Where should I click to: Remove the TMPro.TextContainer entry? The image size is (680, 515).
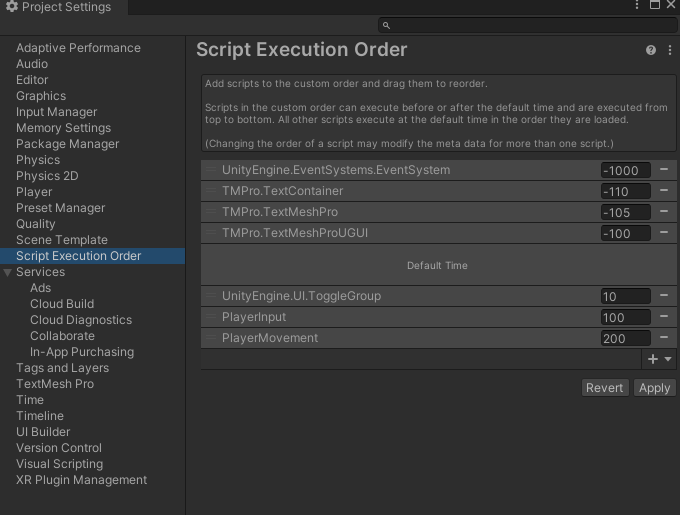click(664, 191)
